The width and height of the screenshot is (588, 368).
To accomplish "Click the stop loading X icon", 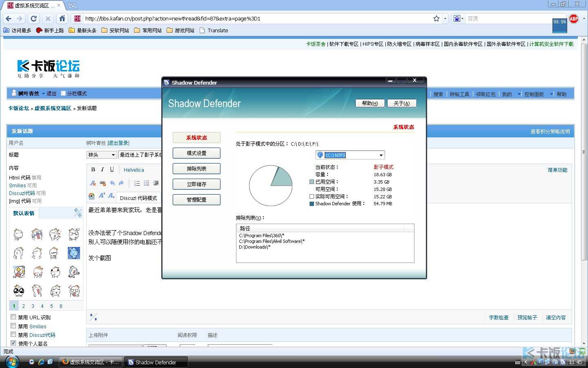I will (48, 18).
